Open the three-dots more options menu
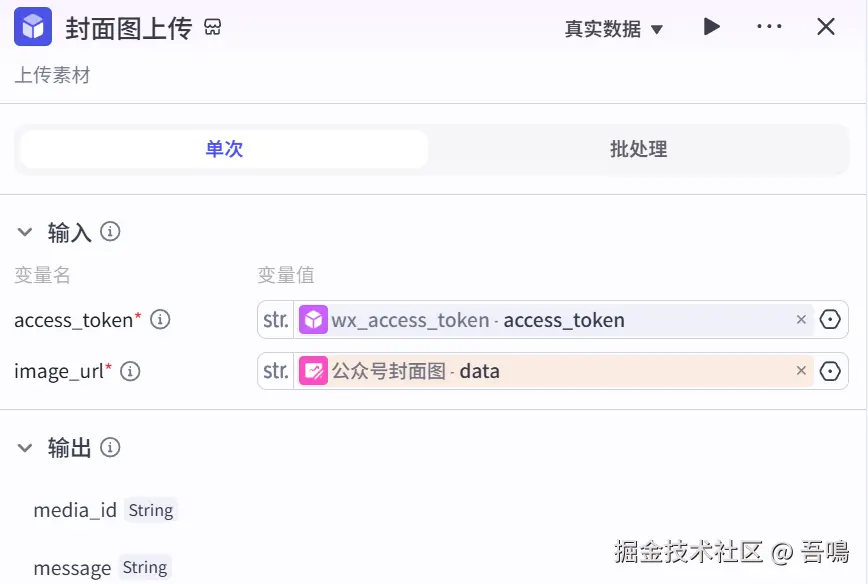The height and width of the screenshot is (584, 868). [x=769, y=27]
